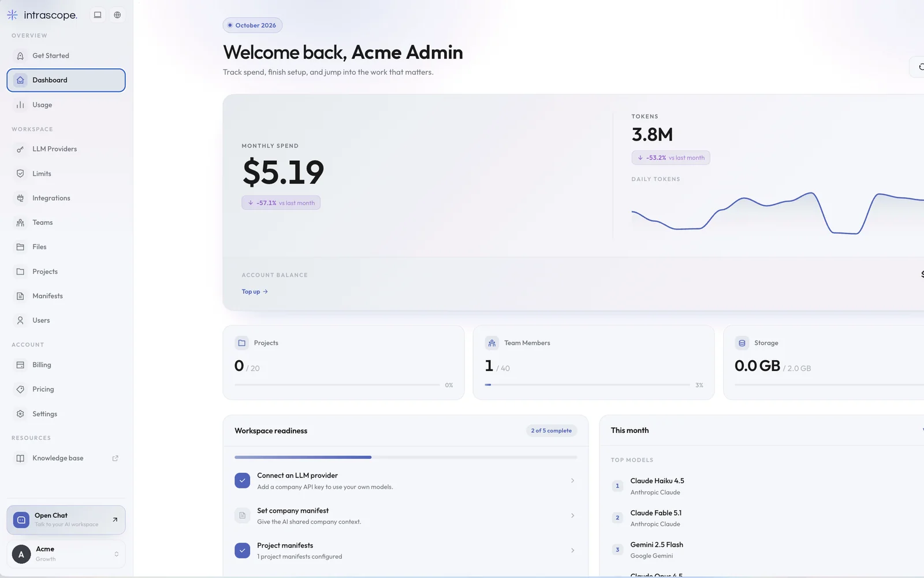Expand the Set company manifest row chevron
Screen dimensions: 924x578
pos(572,516)
